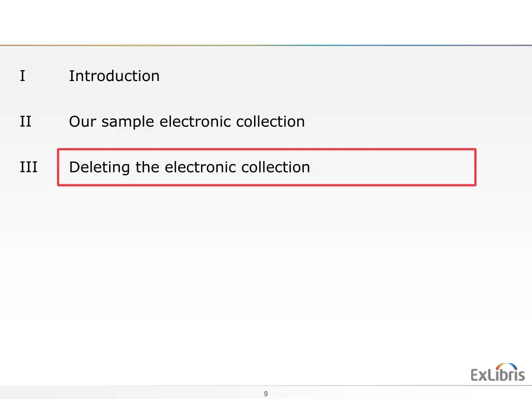Screen dimensions: 532x399
Task: Click the word collection in the highlighted item
Action: [x=275, y=167]
